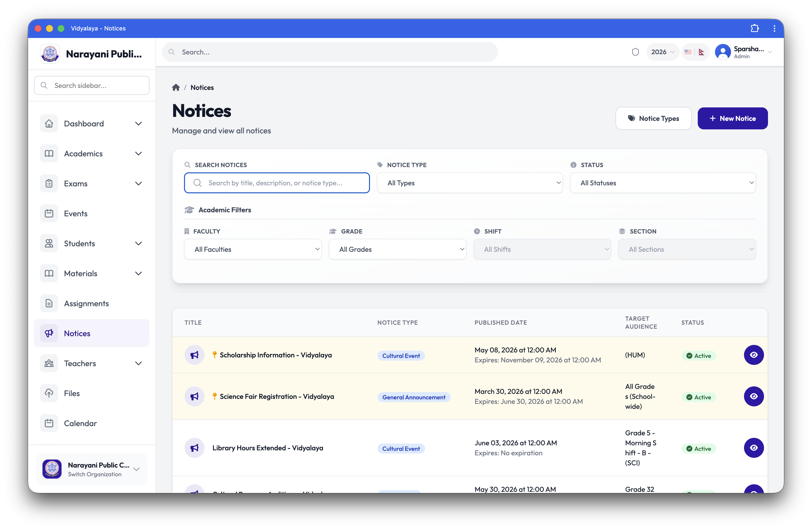Click the Sparsha user avatar icon
812x530 pixels.
click(x=722, y=52)
